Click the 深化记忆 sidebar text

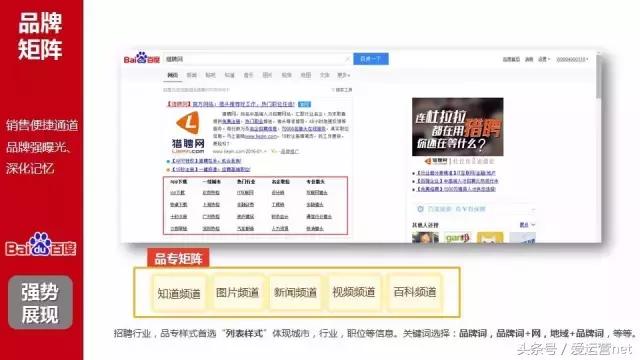pyautogui.click(x=29, y=168)
